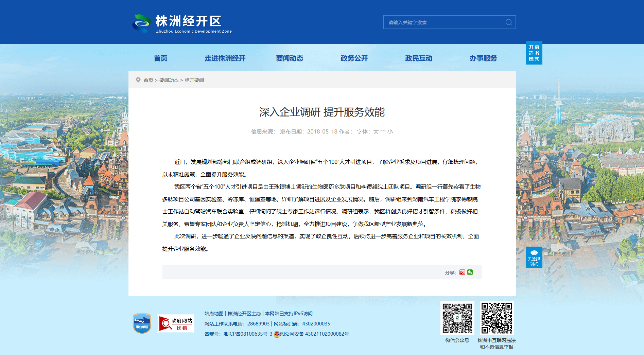Open the 要闻动态 menu
Screen dimensions: 644x355
290,58
